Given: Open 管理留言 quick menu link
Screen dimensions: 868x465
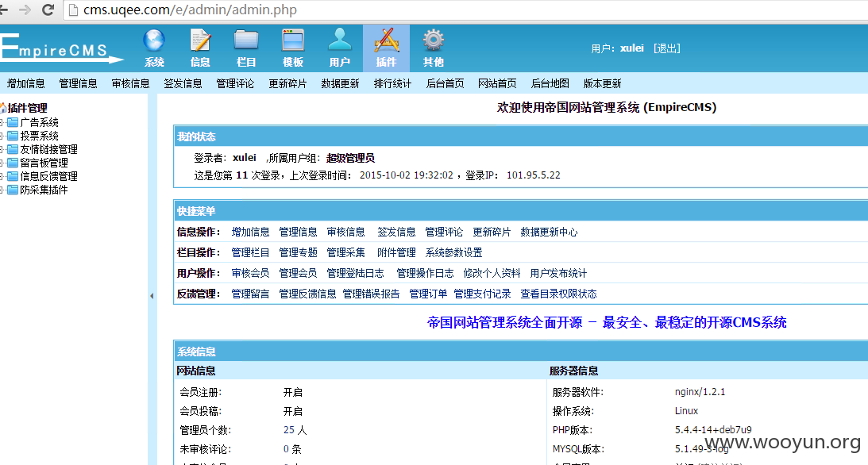Looking at the screenshot, I should (x=250, y=294).
